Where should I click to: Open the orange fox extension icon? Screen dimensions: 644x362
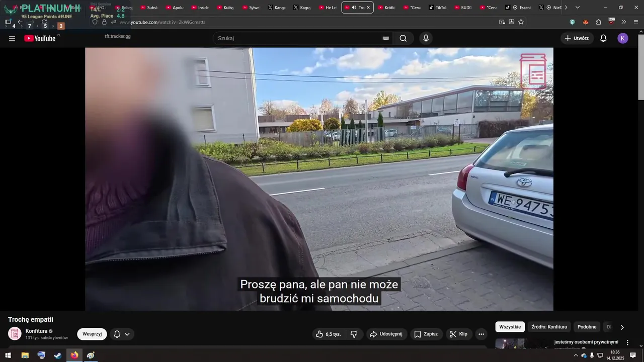585,22
